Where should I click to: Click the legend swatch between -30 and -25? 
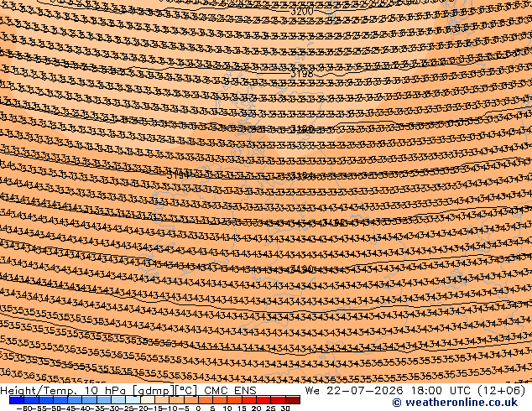tap(118, 400)
